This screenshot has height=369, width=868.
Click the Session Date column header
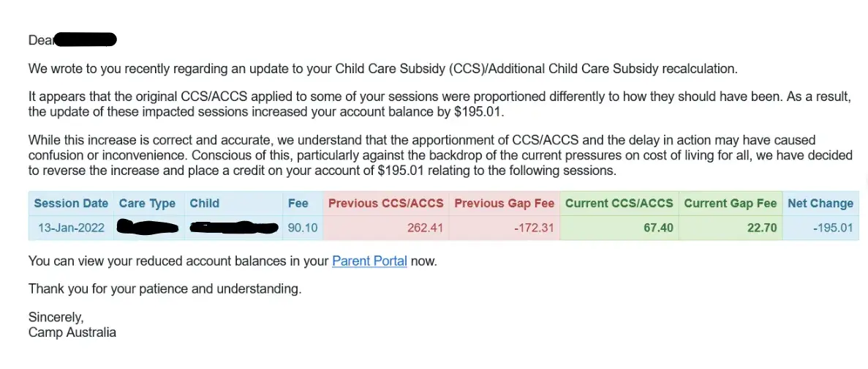pos(71,204)
